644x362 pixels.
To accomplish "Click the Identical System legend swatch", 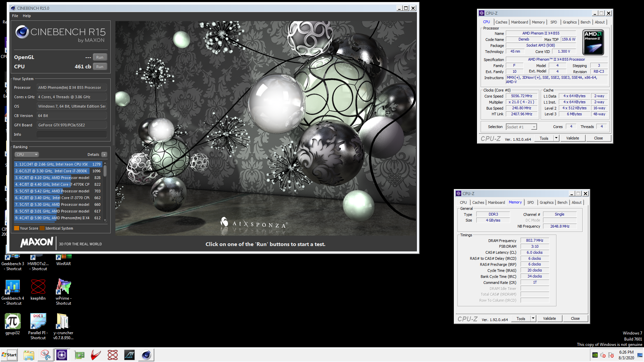I will pos(42,228).
